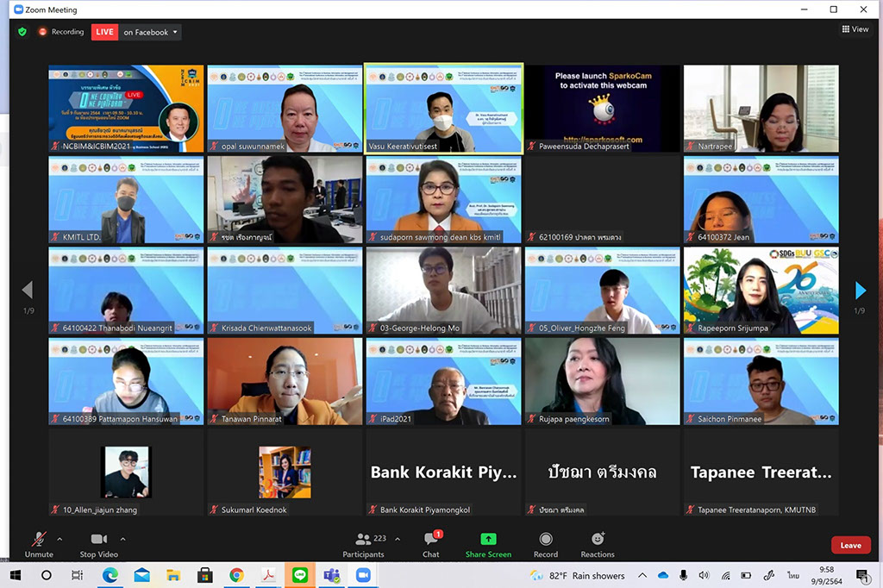This screenshot has height=588, width=883.
Task: Open Google Chrome from taskbar
Action: pyautogui.click(x=236, y=575)
